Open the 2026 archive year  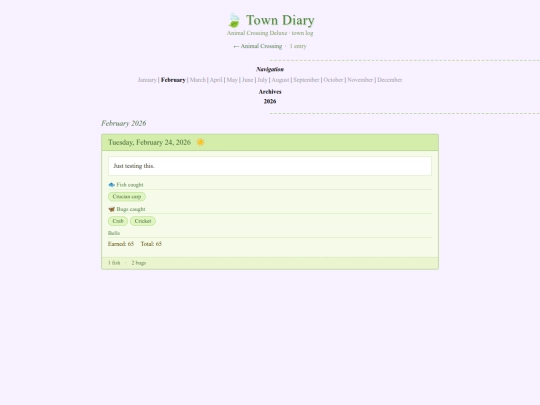pos(270,101)
